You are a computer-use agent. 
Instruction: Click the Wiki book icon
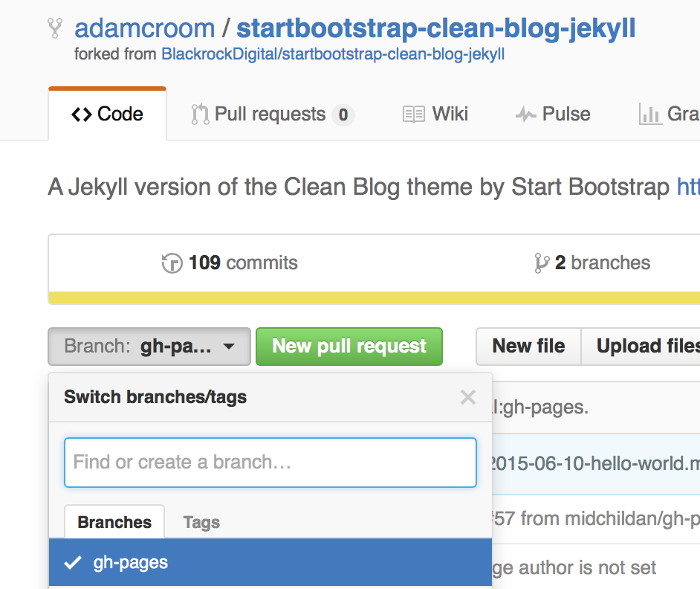[413, 115]
